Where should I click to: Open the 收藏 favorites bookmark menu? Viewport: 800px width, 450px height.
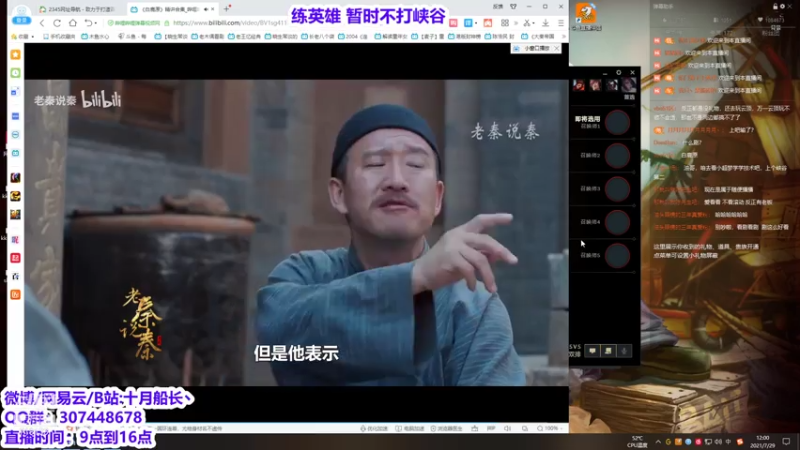click(23, 37)
